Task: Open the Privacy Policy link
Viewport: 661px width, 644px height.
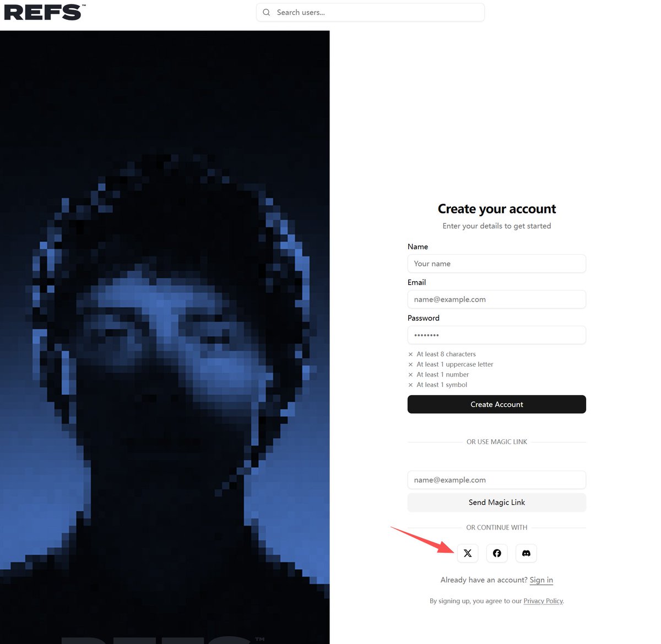Action: click(x=543, y=601)
